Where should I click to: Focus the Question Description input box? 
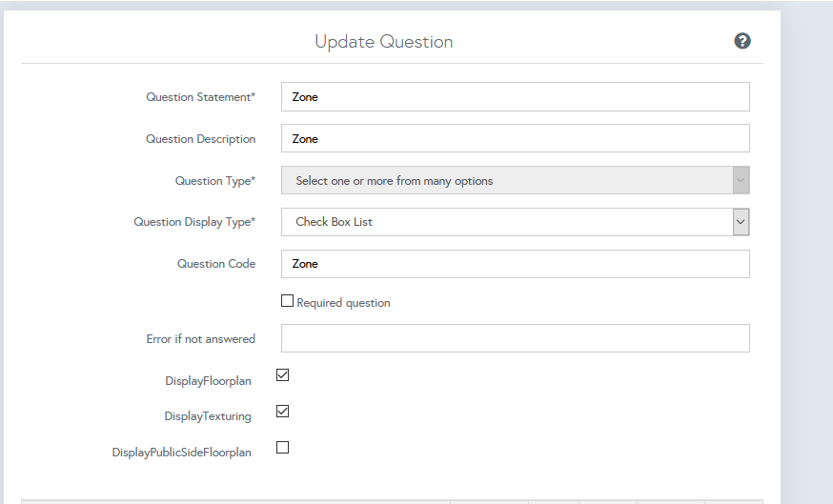[x=515, y=139]
